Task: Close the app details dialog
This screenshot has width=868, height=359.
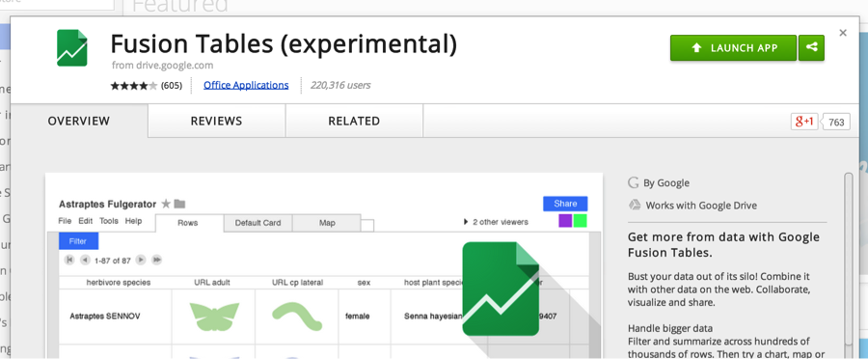Action: click(843, 33)
